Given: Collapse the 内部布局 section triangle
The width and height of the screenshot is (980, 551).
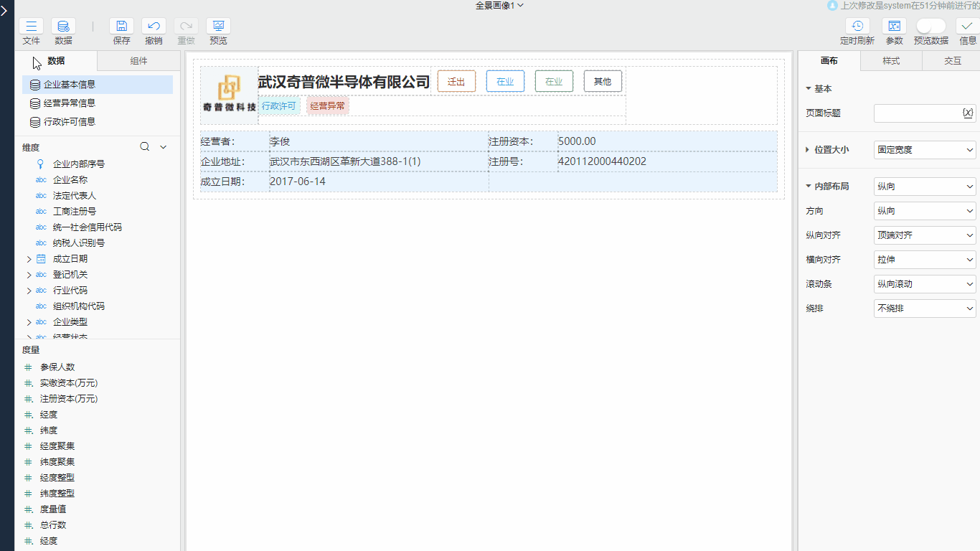Looking at the screenshot, I should 809,187.
